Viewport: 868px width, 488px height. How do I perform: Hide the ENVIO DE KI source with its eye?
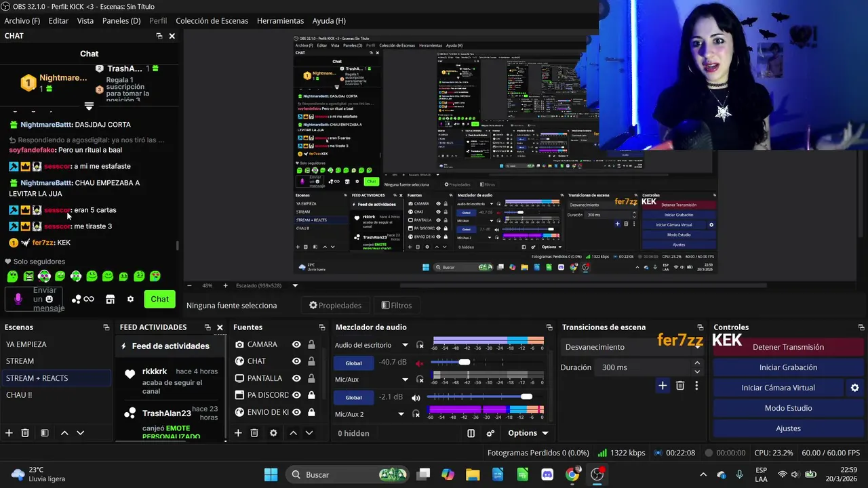296,412
